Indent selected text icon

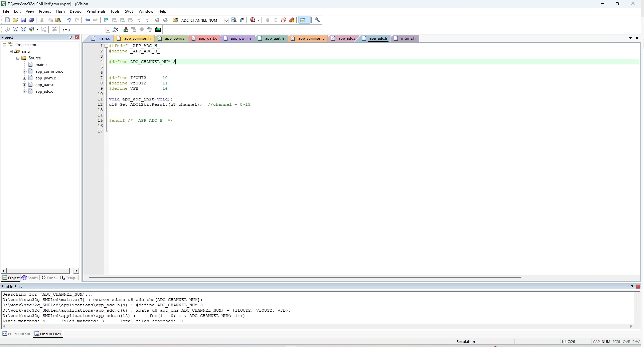coord(141,20)
